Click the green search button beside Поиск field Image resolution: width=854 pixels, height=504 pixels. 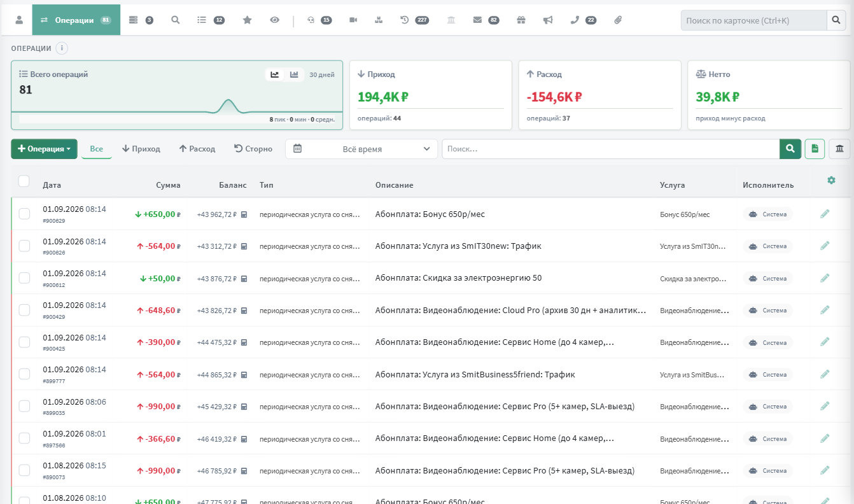point(790,149)
